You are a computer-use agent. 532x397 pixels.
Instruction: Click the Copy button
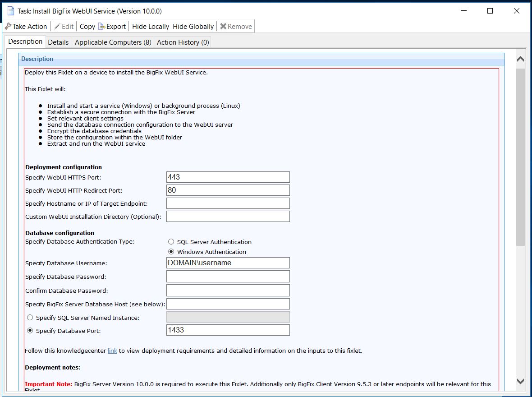pyautogui.click(x=87, y=26)
